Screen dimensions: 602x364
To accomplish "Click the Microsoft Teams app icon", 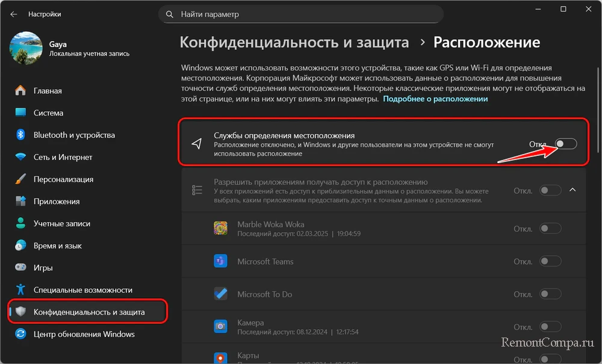I will [x=220, y=262].
